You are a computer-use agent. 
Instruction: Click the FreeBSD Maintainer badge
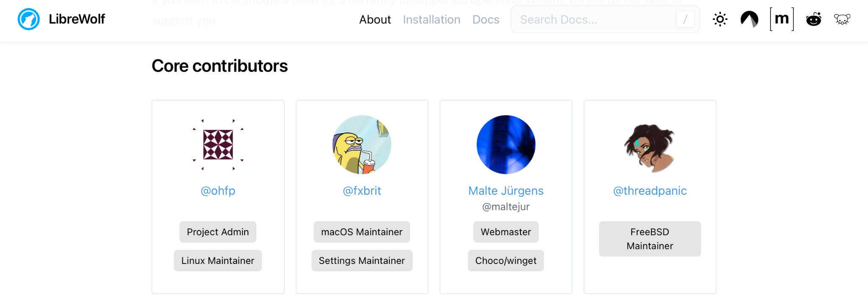[650, 239]
